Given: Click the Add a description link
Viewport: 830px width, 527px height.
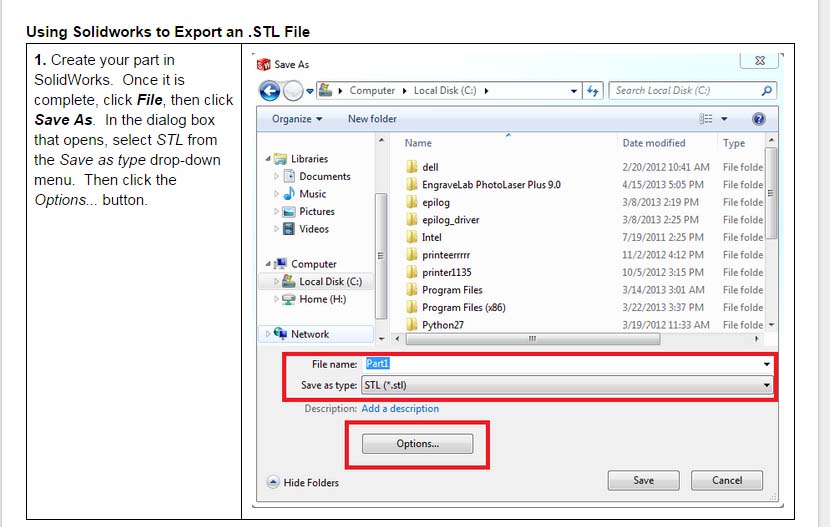Looking at the screenshot, I should [400, 408].
